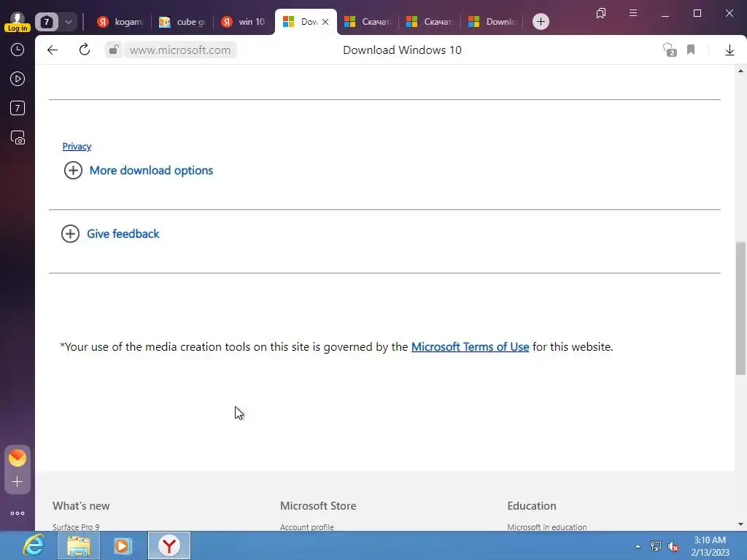Switch to the second Скачать tab
Viewport: 747px width, 560px height.
pos(430,22)
